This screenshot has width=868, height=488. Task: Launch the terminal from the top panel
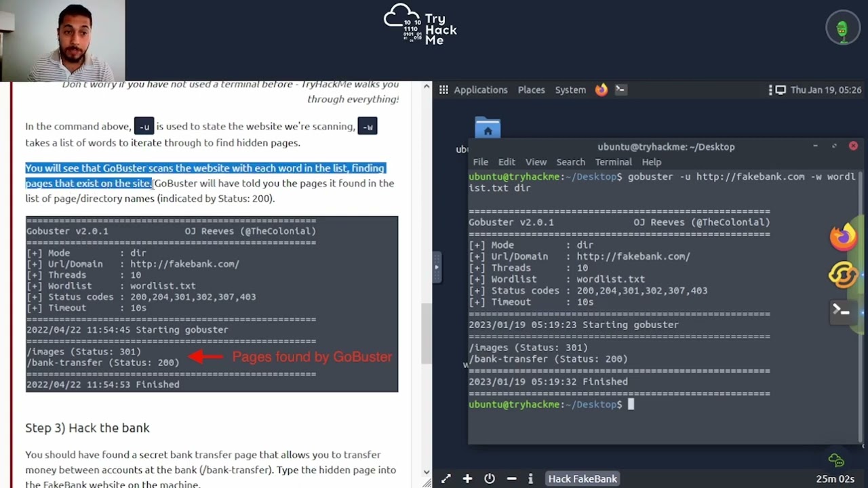coord(620,89)
